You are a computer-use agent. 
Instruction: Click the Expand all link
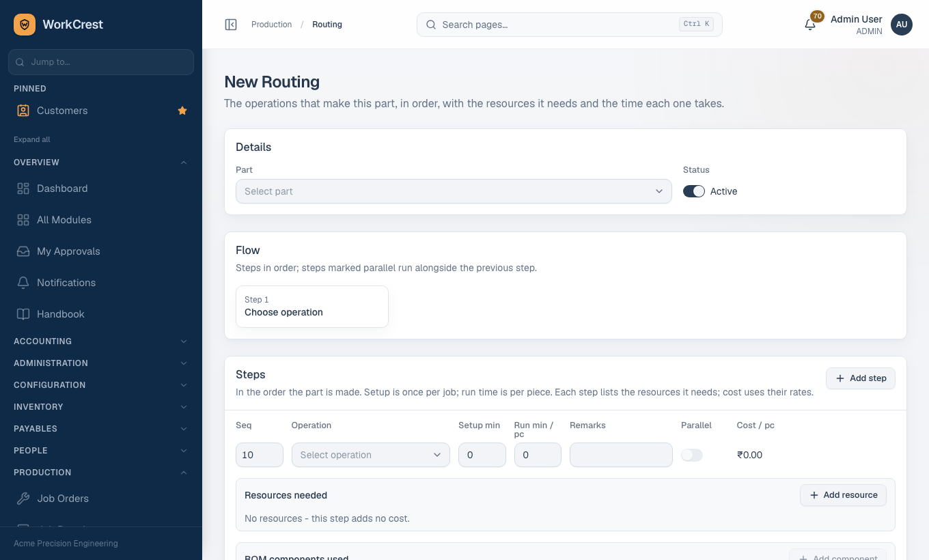click(x=32, y=139)
